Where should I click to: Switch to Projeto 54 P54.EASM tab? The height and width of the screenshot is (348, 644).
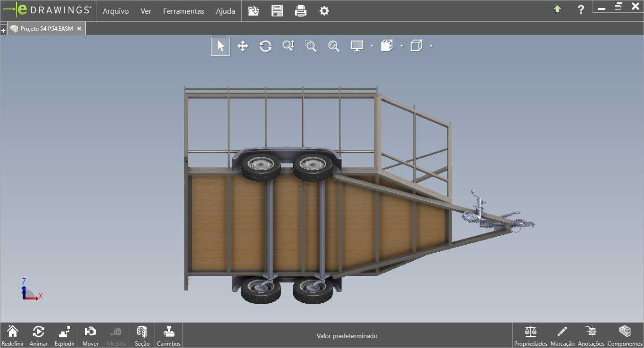[x=46, y=29]
